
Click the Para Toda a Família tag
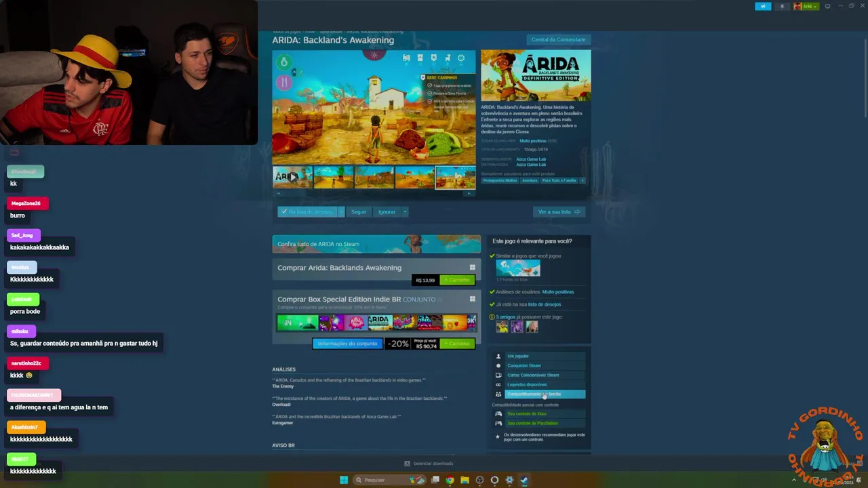pyautogui.click(x=559, y=180)
